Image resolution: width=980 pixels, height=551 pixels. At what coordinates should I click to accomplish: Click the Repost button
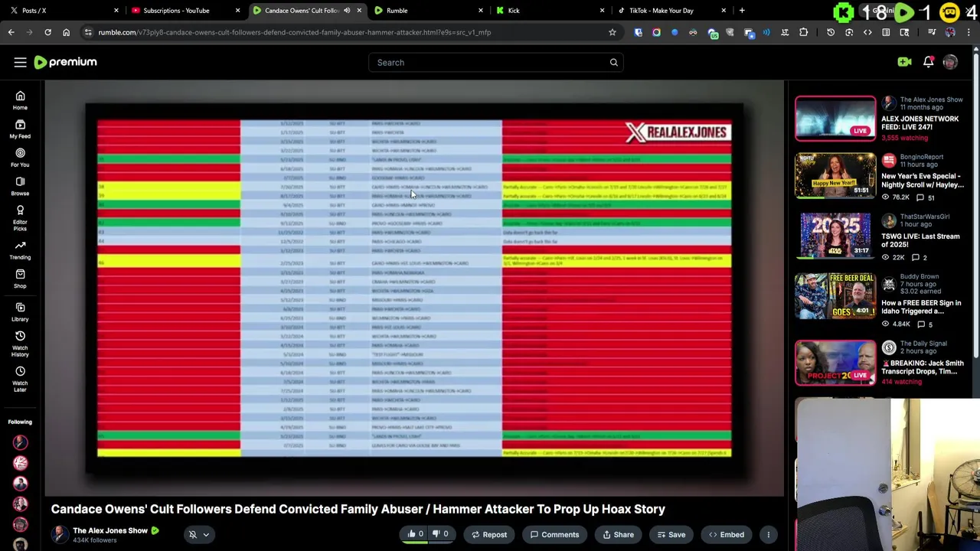488,535
